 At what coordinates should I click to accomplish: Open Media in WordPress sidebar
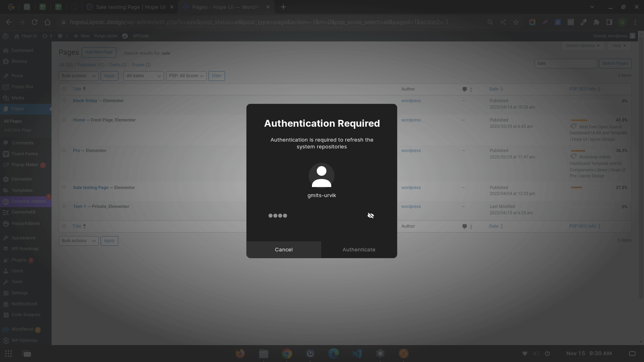[18, 98]
